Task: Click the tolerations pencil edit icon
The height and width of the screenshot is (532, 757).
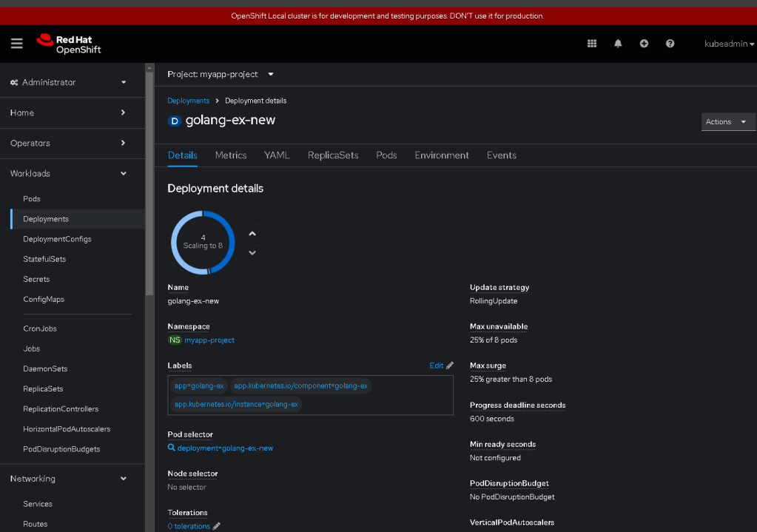Action: coord(217,526)
